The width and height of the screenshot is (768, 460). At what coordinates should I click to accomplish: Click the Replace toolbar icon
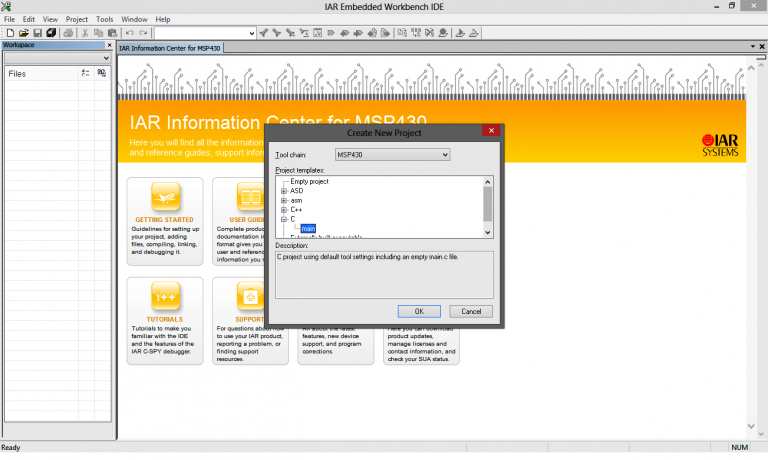pos(304,33)
